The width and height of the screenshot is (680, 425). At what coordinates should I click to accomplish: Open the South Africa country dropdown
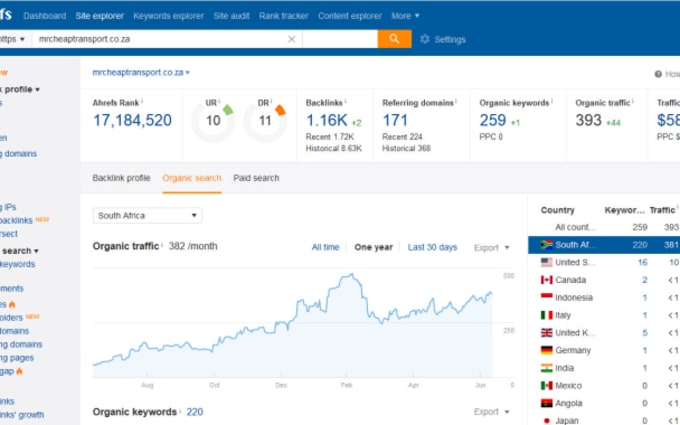tap(147, 216)
